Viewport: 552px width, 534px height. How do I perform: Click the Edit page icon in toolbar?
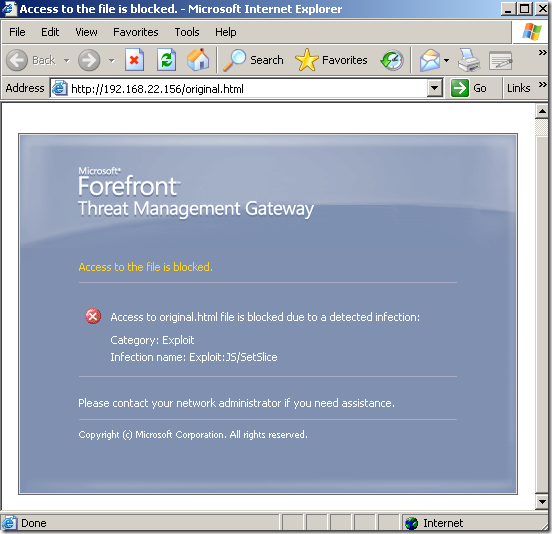pos(500,61)
